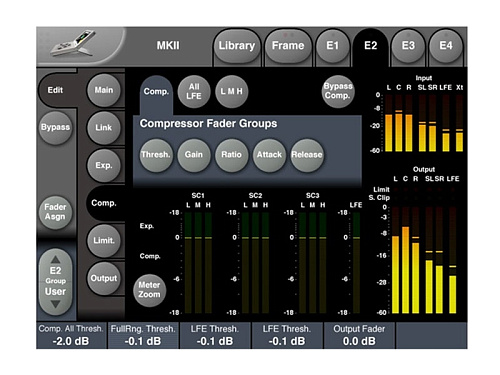Go to the Main page

(x=104, y=90)
